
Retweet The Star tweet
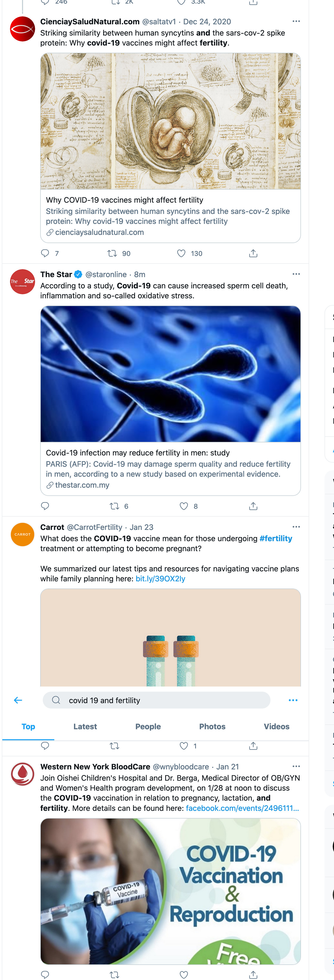click(114, 506)
